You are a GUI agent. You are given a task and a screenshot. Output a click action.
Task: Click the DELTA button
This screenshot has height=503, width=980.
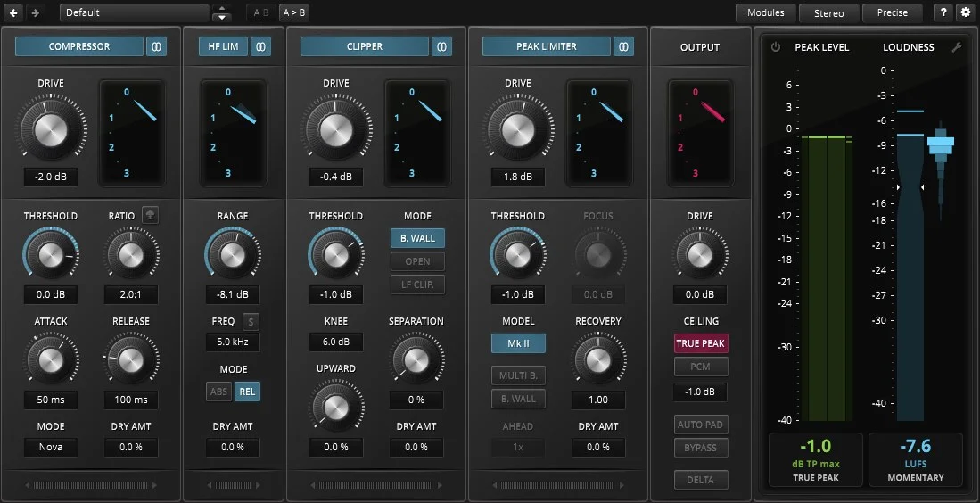(x=701, y=480)
